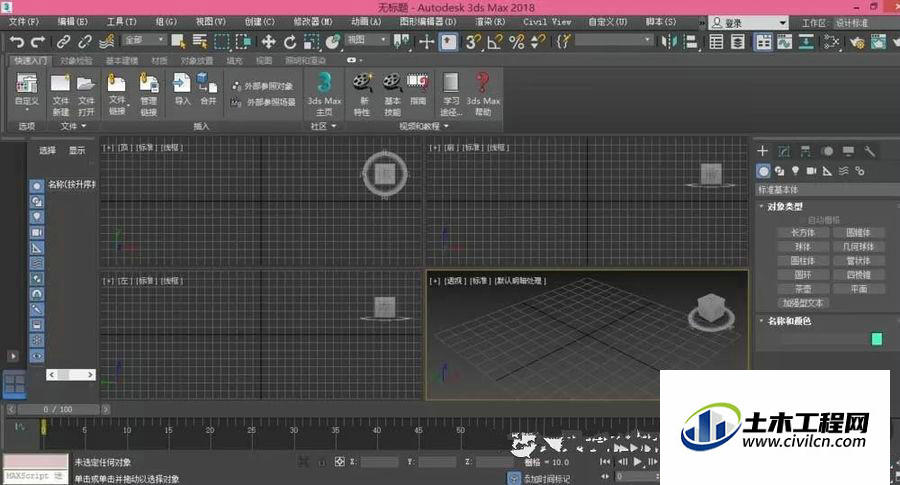The width and height of the screenshot is (900, 485).
Task: Open the Select by Name dialog icon
Action: pos(200,42)
